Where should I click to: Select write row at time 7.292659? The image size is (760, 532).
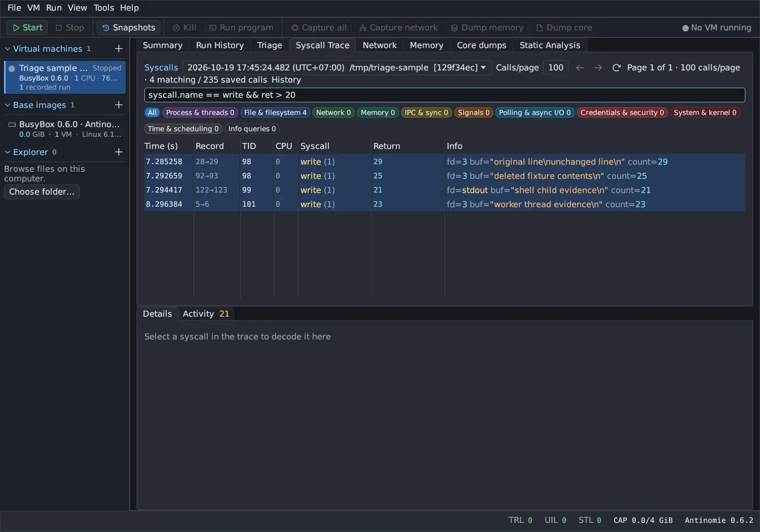(444, 176)
